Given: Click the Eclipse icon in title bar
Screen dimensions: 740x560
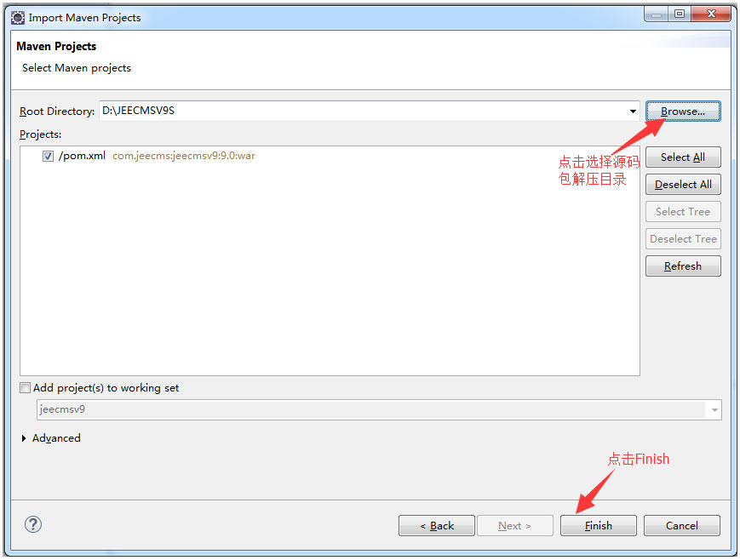Looking at the screenshot, I should point(17,17).
